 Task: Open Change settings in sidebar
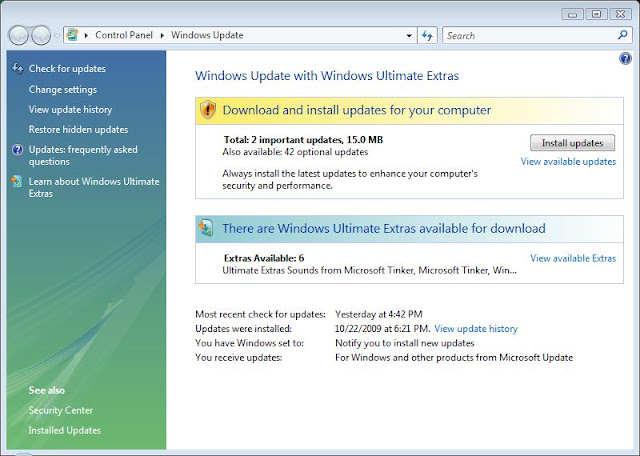62,89
